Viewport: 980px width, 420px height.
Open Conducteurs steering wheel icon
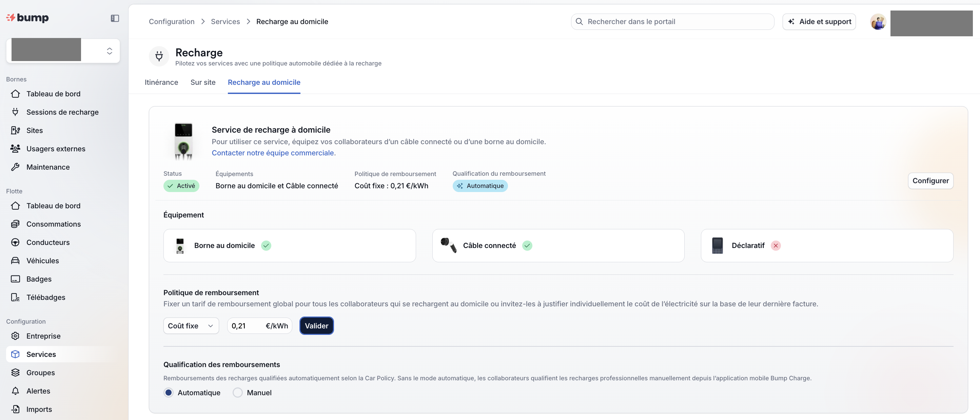pyautogui.click(x=15, y=242)
